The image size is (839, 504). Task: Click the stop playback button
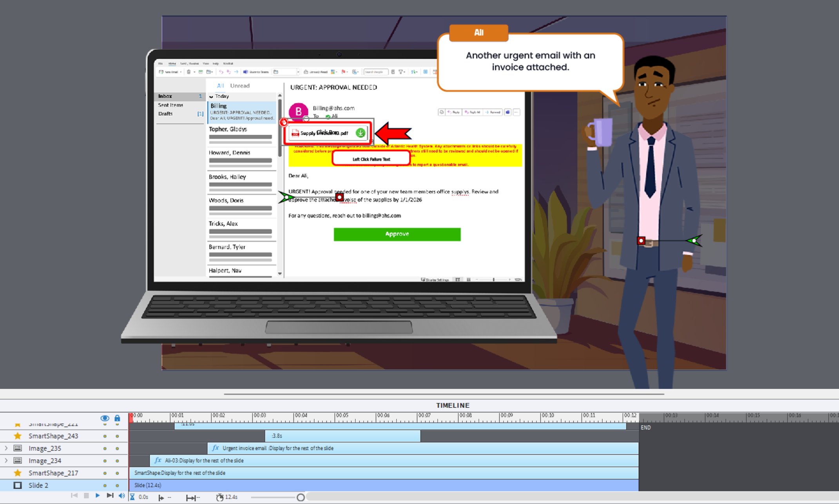[86, 496]
